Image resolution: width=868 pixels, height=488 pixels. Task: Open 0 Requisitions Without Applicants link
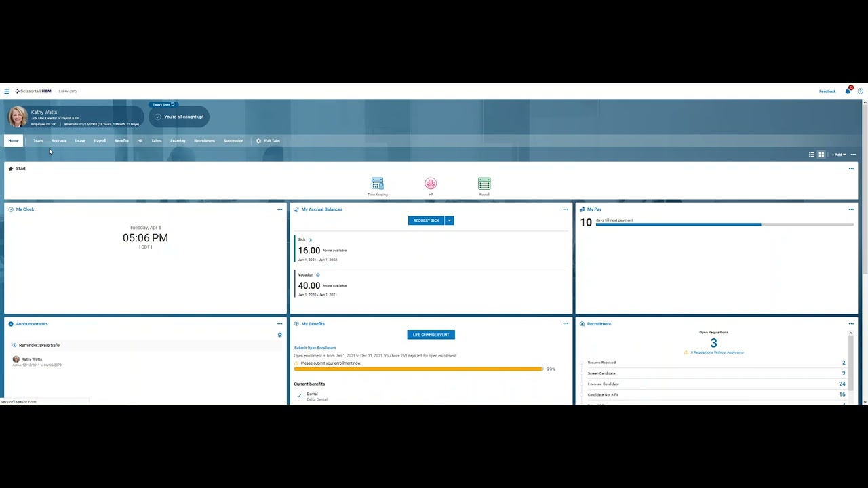pos(717,352)
